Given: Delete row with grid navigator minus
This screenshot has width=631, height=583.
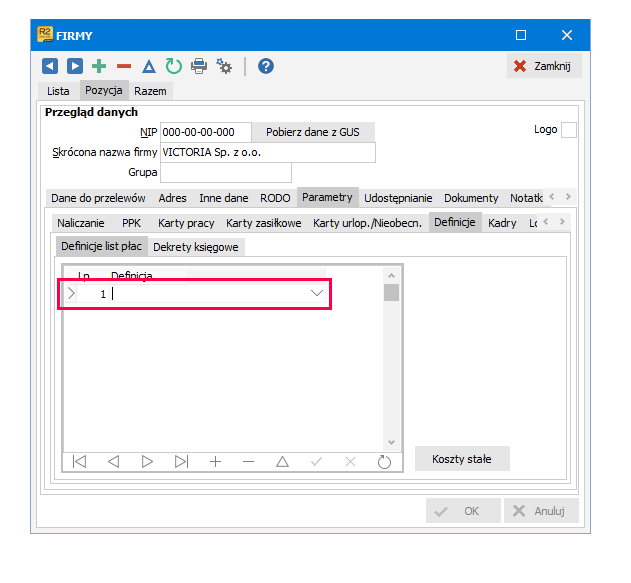Looking at the screenshot, I should (x=249, y=461).
